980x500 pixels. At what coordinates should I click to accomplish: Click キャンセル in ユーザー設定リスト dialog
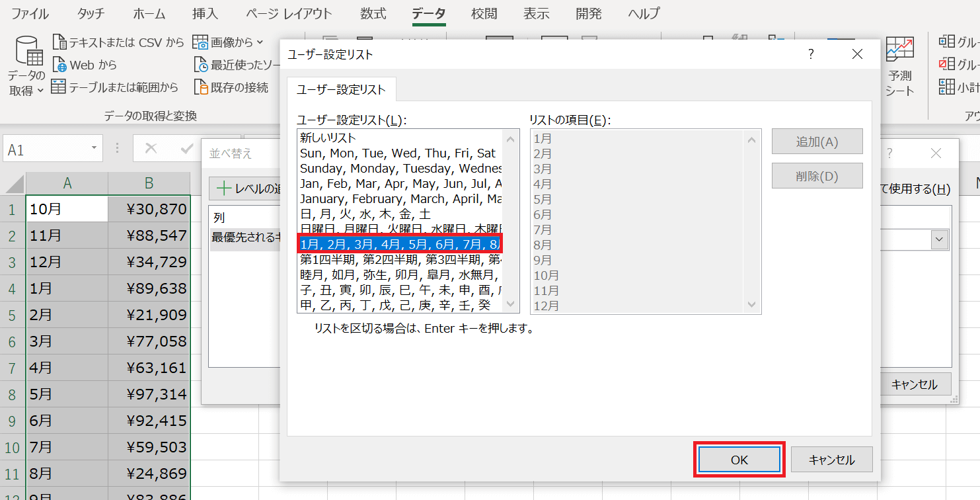[x=831, y=460]
